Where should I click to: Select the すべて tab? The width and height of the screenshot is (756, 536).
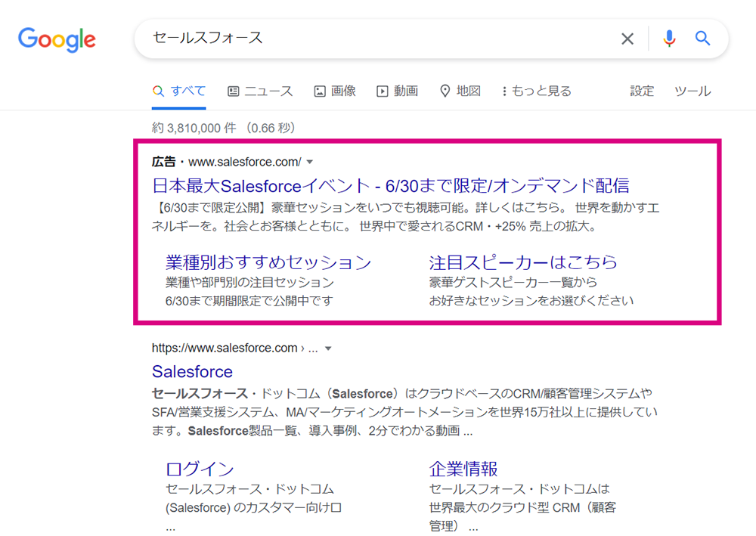click(179, 91)
